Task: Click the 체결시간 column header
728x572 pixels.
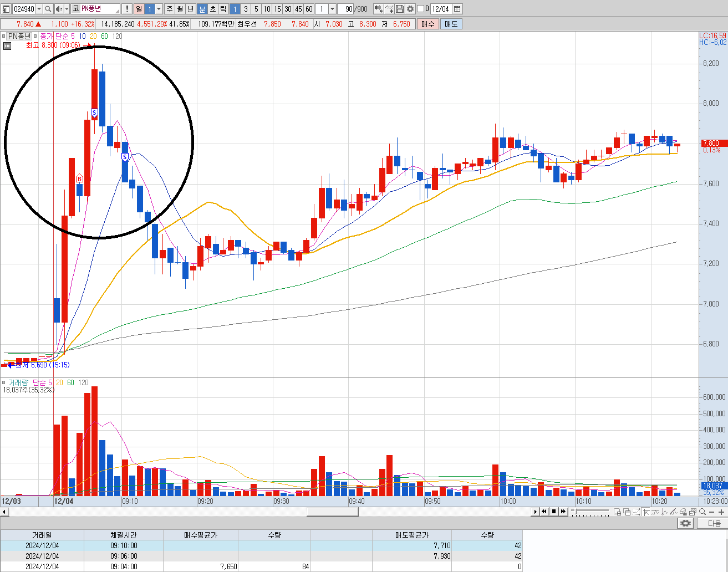Action: [124, 535]
